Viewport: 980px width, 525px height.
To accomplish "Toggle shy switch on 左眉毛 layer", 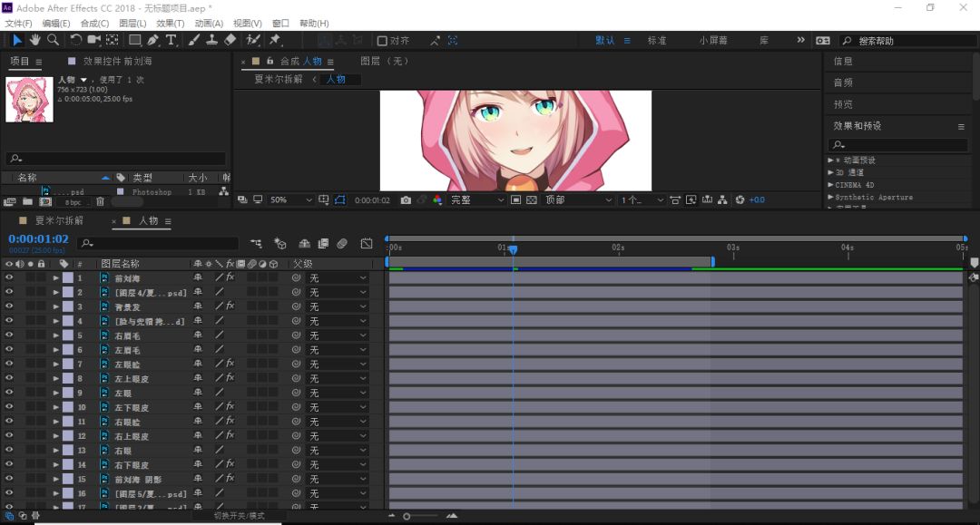I will 198,350.
